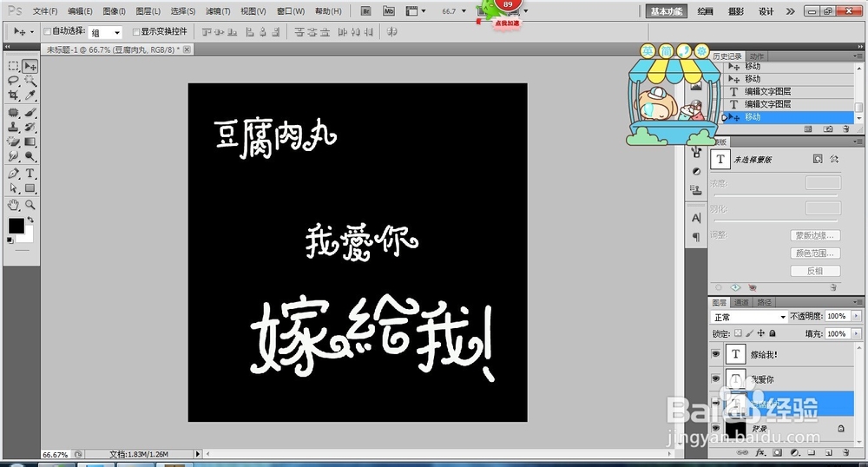This screenshot has height=467, width=868.
Task: Delete layer trash icon in Layers panel
Action: [x=845, y=452]
